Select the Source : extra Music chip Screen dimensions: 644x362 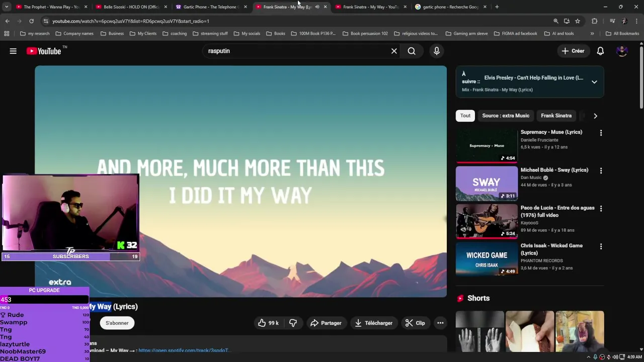(506, 116)
